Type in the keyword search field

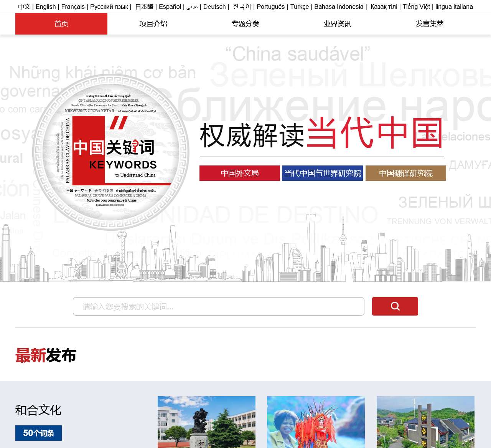pos(218,306)
